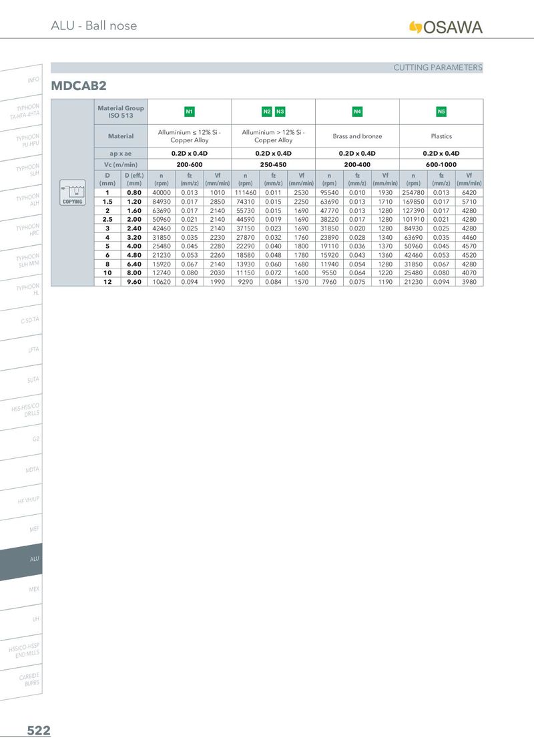Screen dimensions: 534x756
Task: Select the Vc range '250-450'
Action: coord(273,164)
